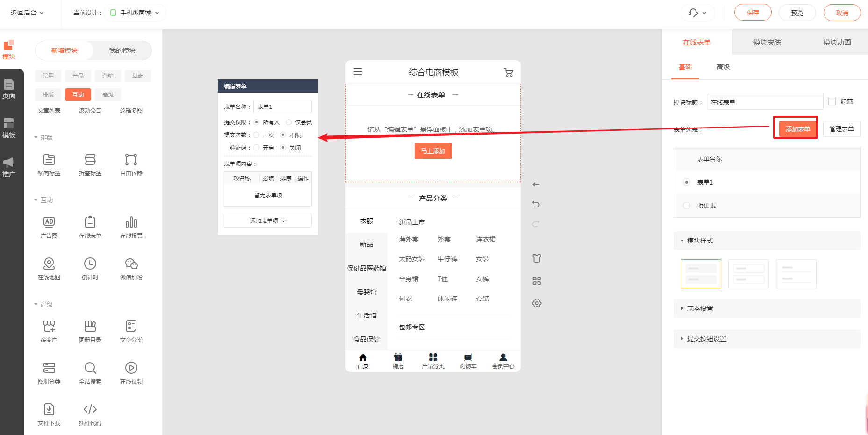The image size is (868, 435).
Task: Open the 高级 settings sub-tab
Action: click(x=723, y=67)
